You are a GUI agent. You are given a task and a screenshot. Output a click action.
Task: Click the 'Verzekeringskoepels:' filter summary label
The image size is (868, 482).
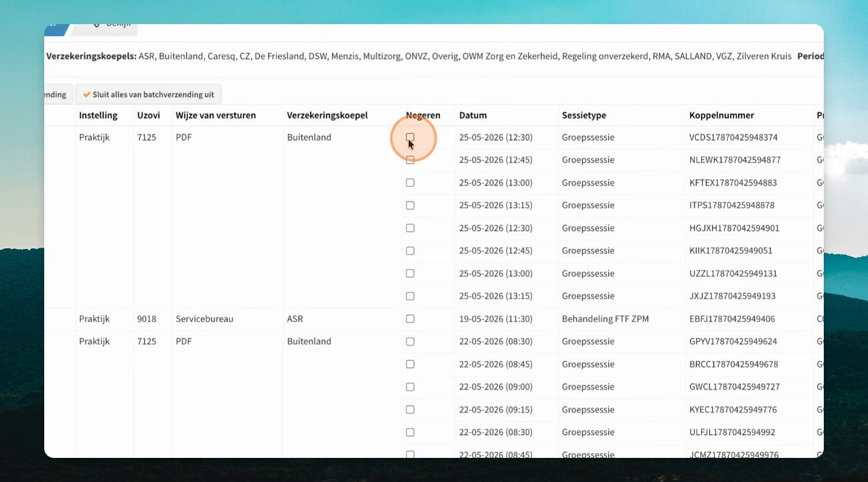tap(91, 56)
